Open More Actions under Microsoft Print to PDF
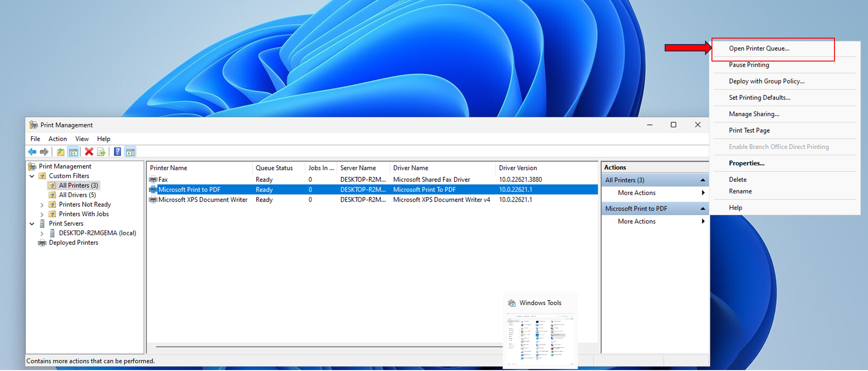 637,221
